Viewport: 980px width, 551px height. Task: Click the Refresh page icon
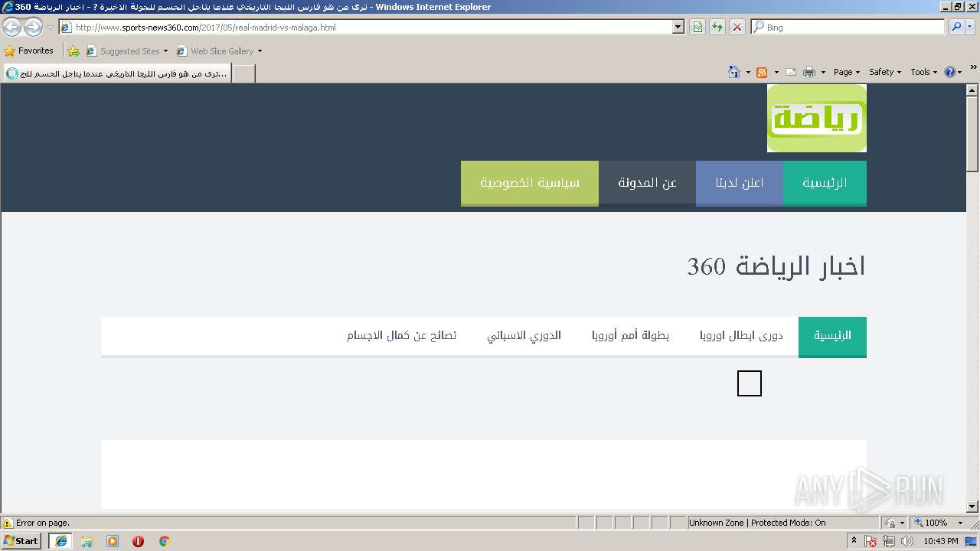(x=717, y=28)
